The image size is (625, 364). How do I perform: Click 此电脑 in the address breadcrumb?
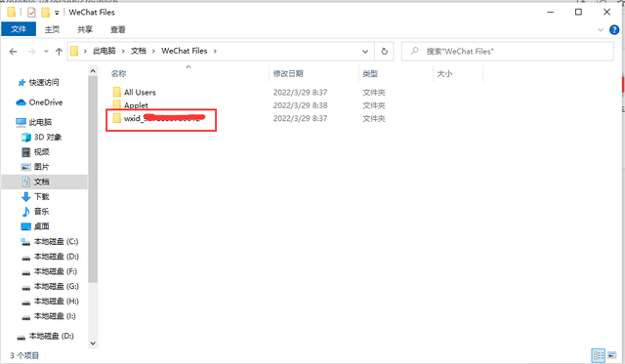104,51
